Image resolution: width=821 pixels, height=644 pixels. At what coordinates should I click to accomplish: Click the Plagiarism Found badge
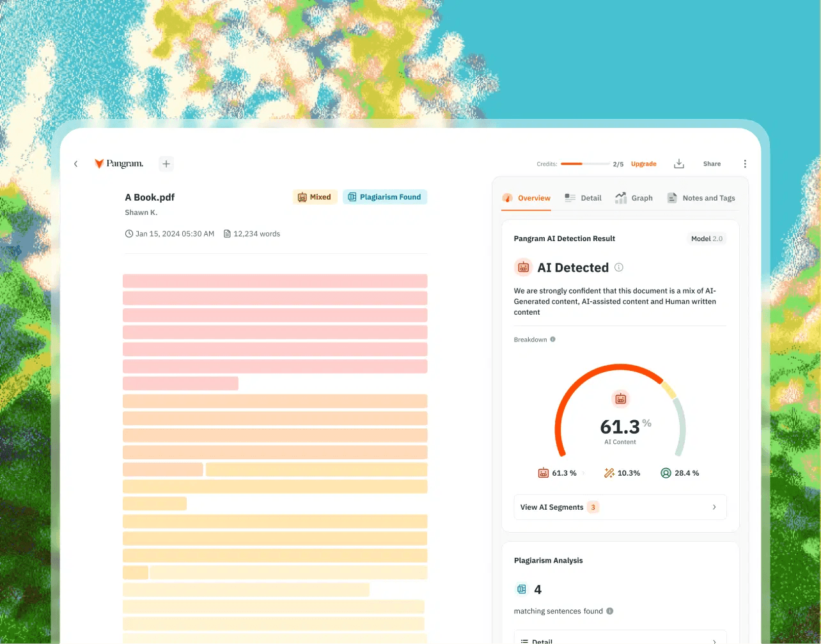(x=384, y=196)
